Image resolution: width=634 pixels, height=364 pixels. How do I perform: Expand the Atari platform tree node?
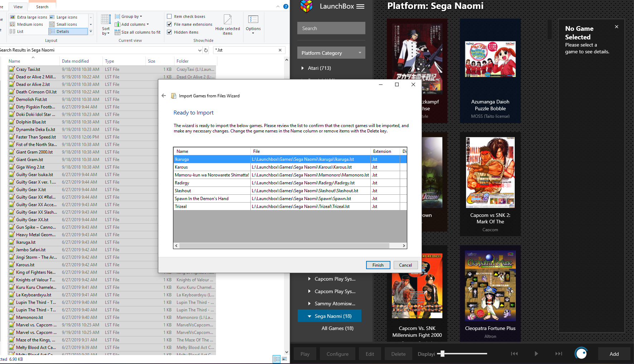click(303, 68)
